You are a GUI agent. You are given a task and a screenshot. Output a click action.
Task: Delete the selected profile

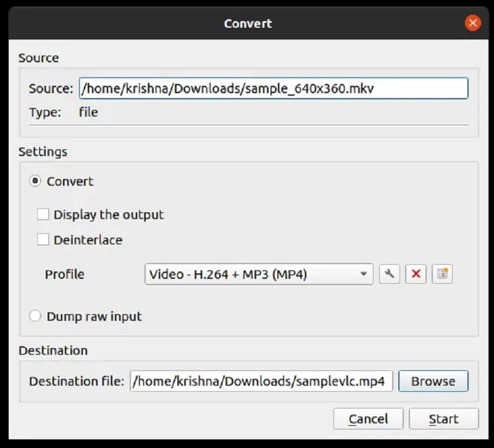[416, 274]
